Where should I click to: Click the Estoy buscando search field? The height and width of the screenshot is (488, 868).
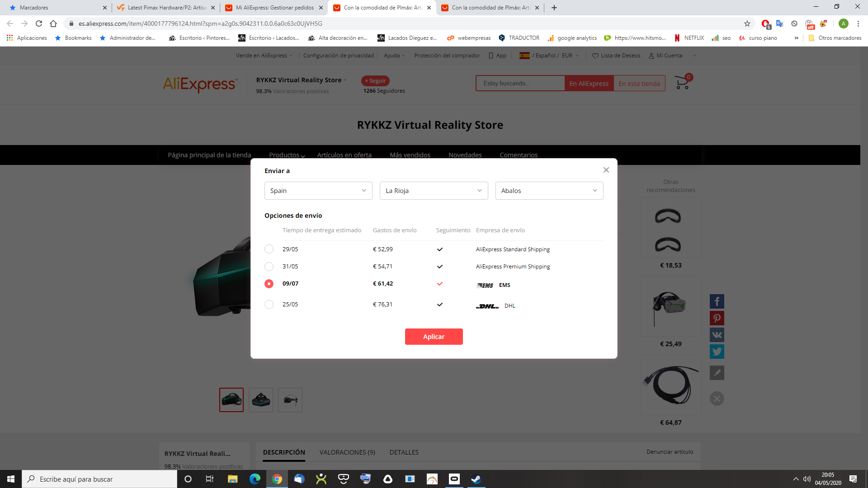tap(520, 84)
